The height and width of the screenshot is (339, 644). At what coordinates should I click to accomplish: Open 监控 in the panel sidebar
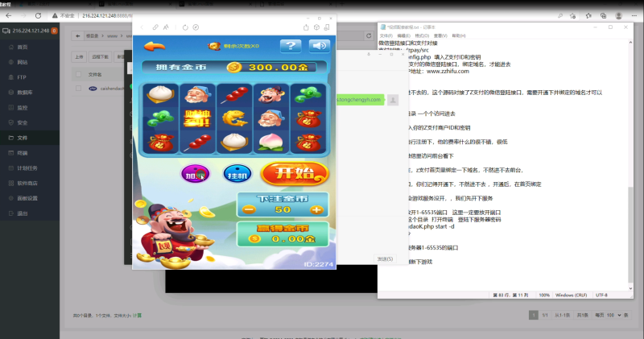(x=23, y=108)
